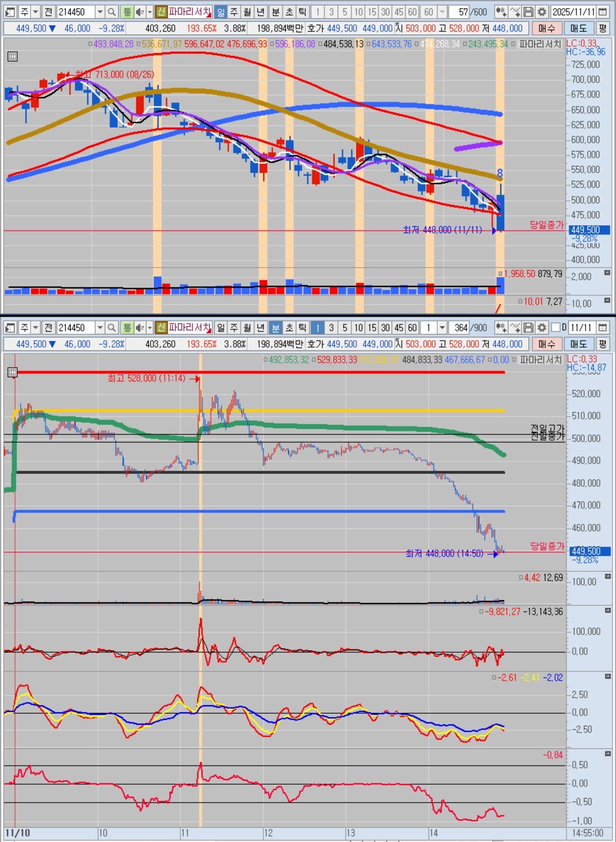Click the 2025/11/11 date field
The height and width of the screenshot is (842, 616).
[x=574, y=12]
